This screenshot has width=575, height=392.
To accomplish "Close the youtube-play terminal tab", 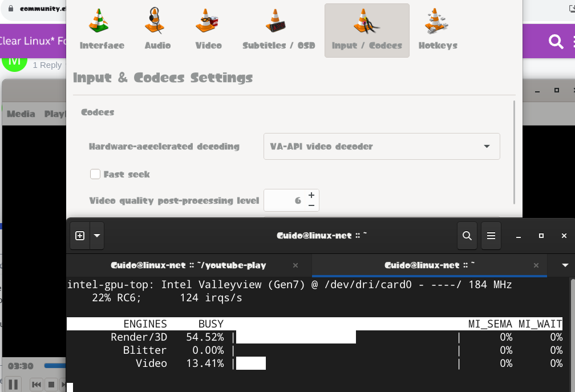I will coord(295,265).
